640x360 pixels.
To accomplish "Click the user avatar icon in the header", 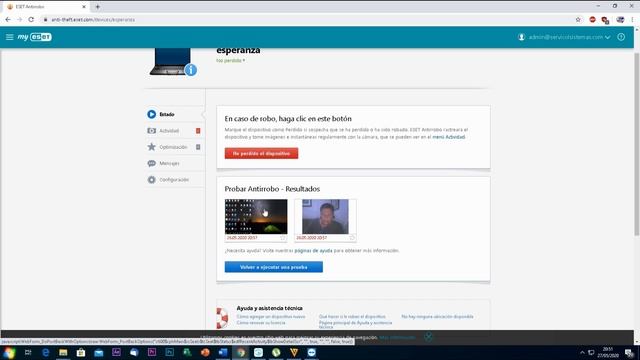I will click(521, 37).
